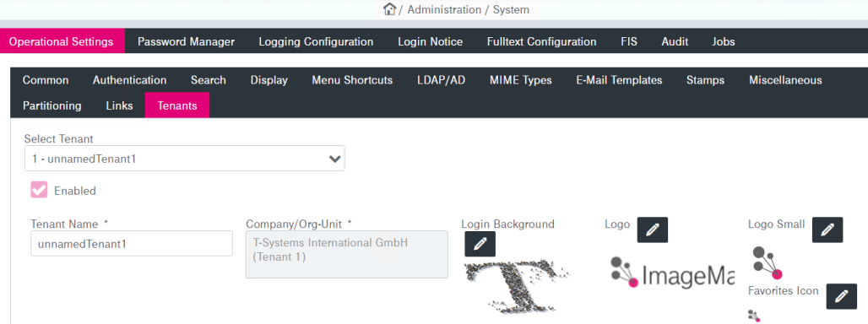Open the Links sub-tab
Screen dimensions: 868x324
(x=119, y=105)
